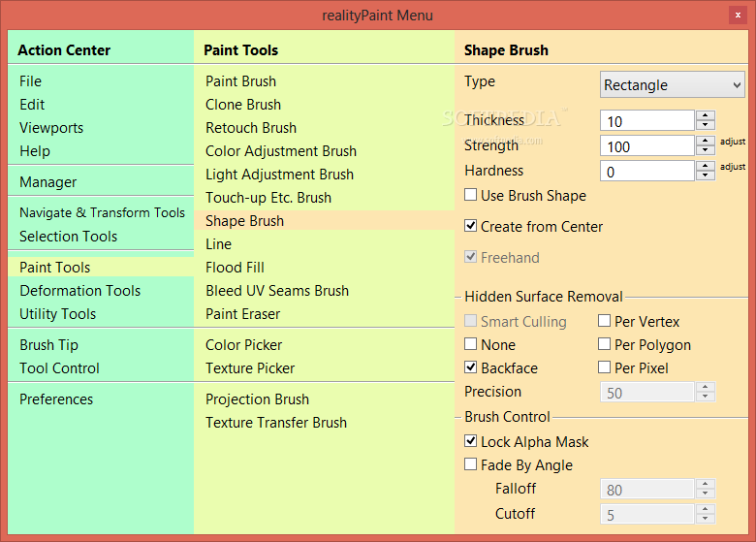Image resolution: width=756 pixels, height=542 pixels.
Task: Click adjust link beside Hardness
Action: point(733,167)
